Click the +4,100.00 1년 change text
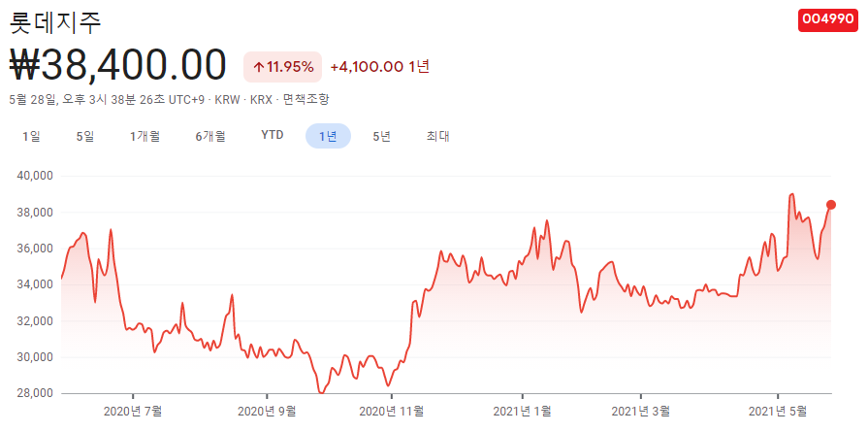 coord(380,67)
